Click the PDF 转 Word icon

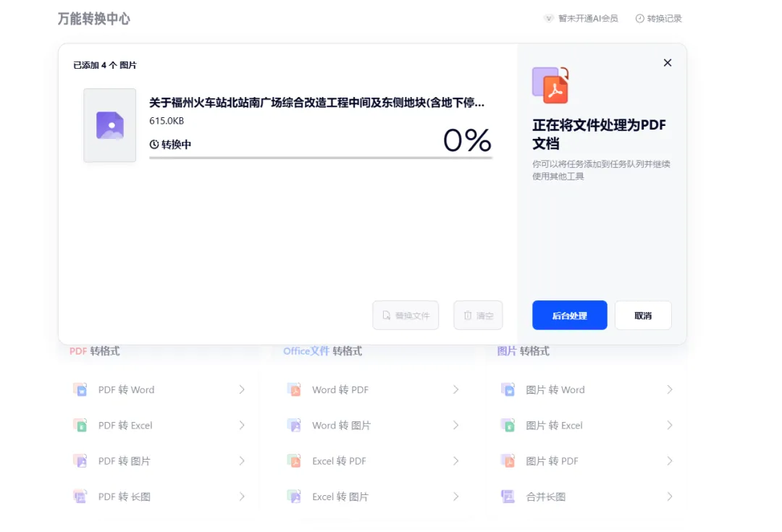(80, 389)
